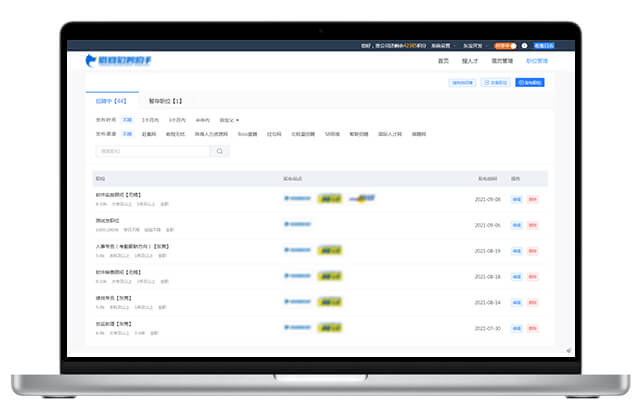Click the round info icon in top bar
The image size is (643, 413).
524,45
